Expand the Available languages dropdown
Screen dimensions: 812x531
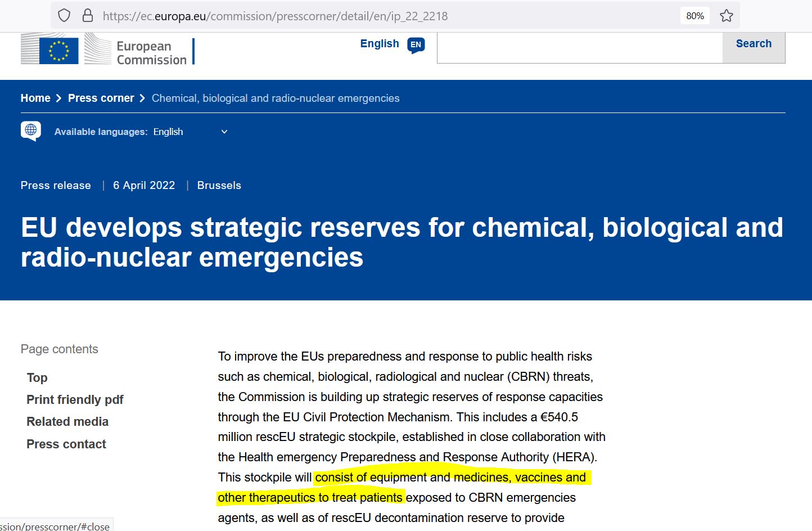(x=224, y=132)
